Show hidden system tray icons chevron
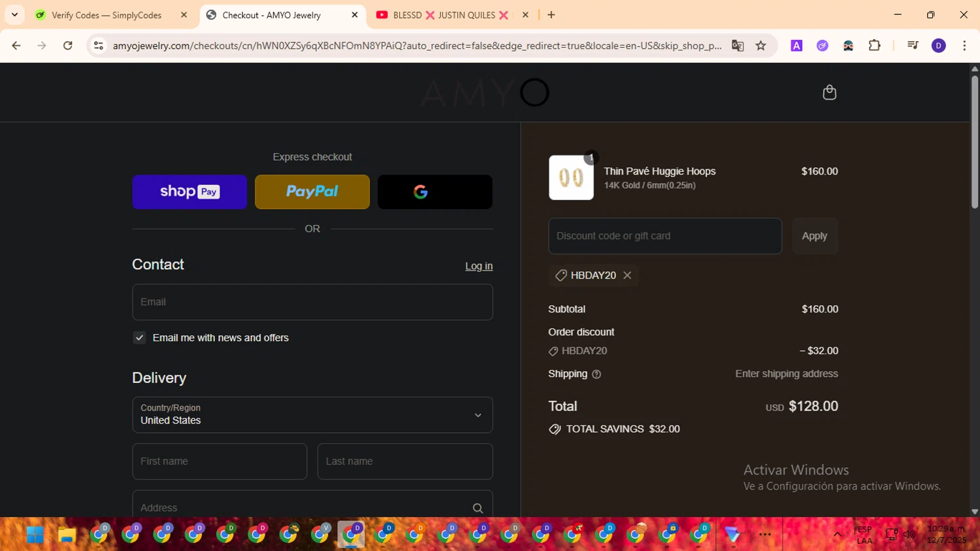 [x=837, y=535]
